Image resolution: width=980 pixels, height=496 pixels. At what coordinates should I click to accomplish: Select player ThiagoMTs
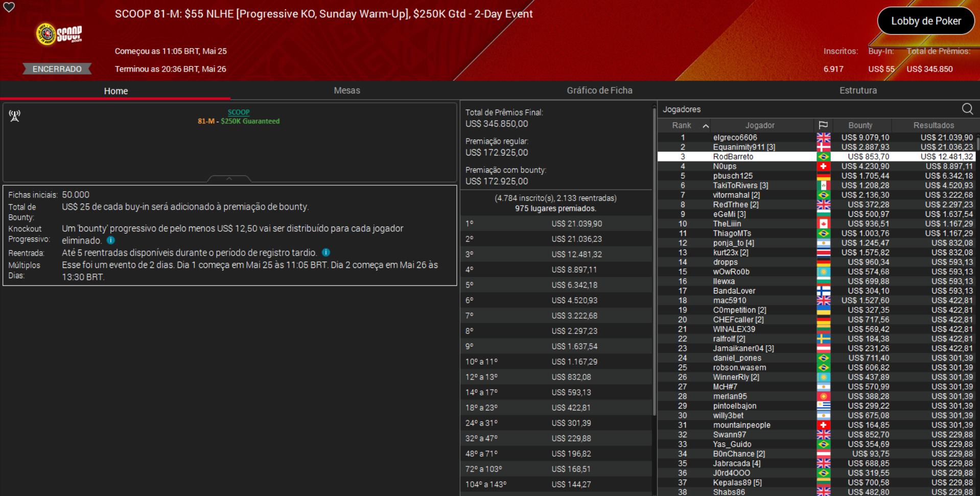point(732,234)
